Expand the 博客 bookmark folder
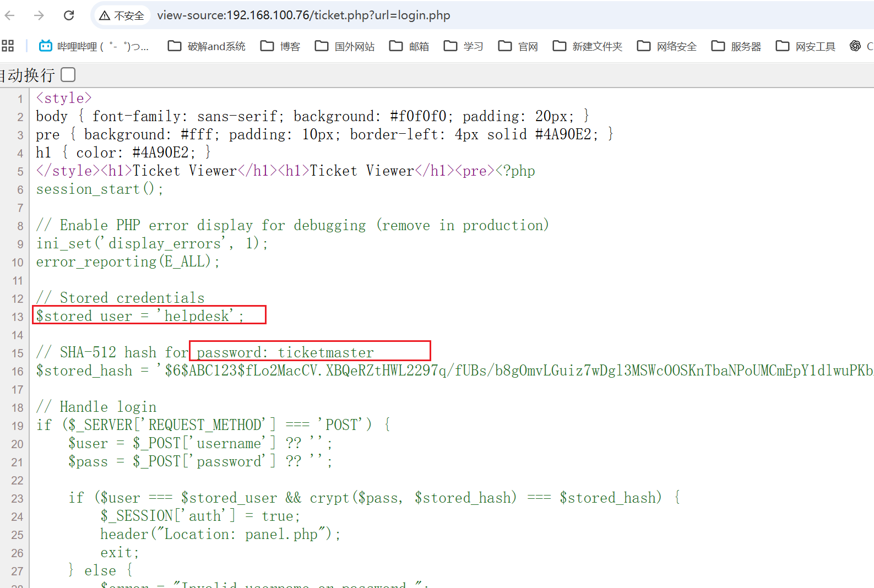This screenshot has width=874, height=588. [280, 46]
